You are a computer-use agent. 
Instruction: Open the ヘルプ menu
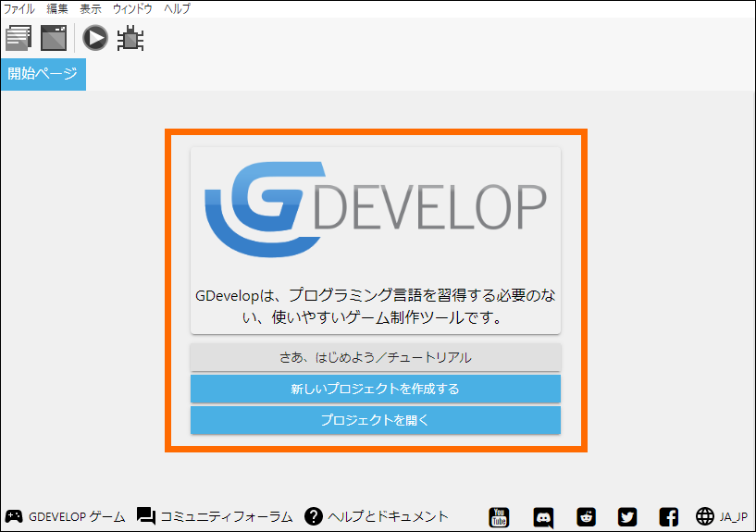coord(177,8)
